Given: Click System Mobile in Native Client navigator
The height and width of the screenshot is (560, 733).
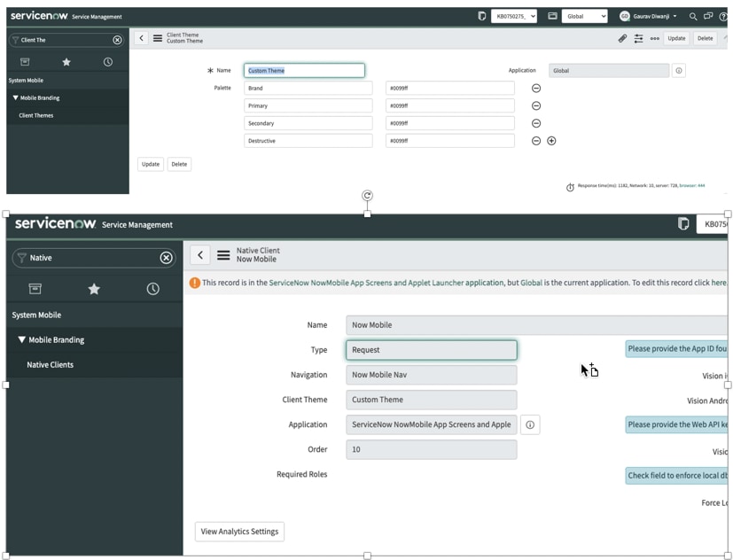Looking at the screenshot, I should pos(36,315).
